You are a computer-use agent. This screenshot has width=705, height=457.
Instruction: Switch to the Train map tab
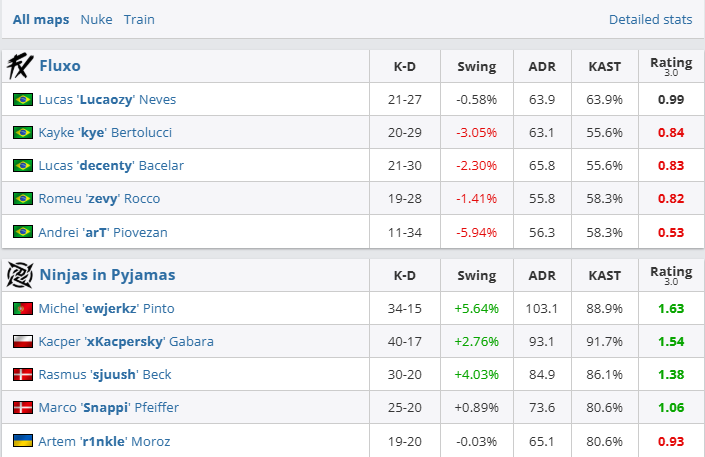point(139,19)
